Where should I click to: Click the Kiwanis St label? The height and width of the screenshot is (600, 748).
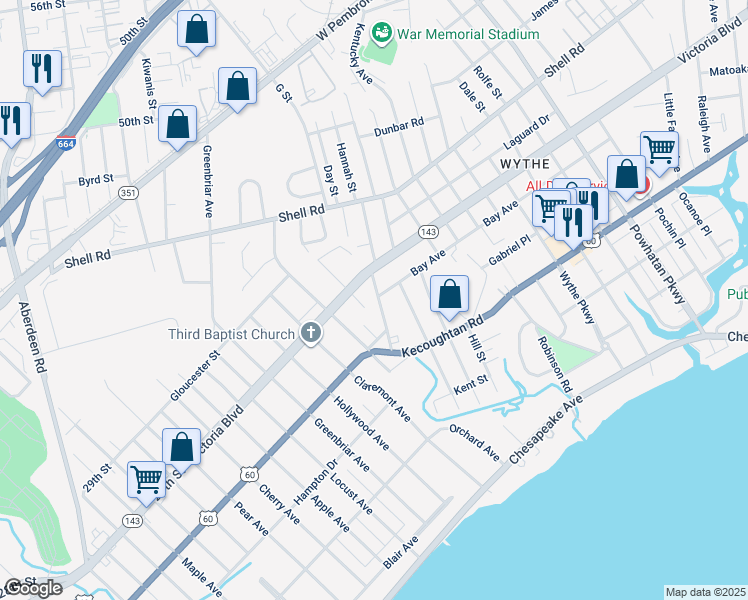point(149,83)
